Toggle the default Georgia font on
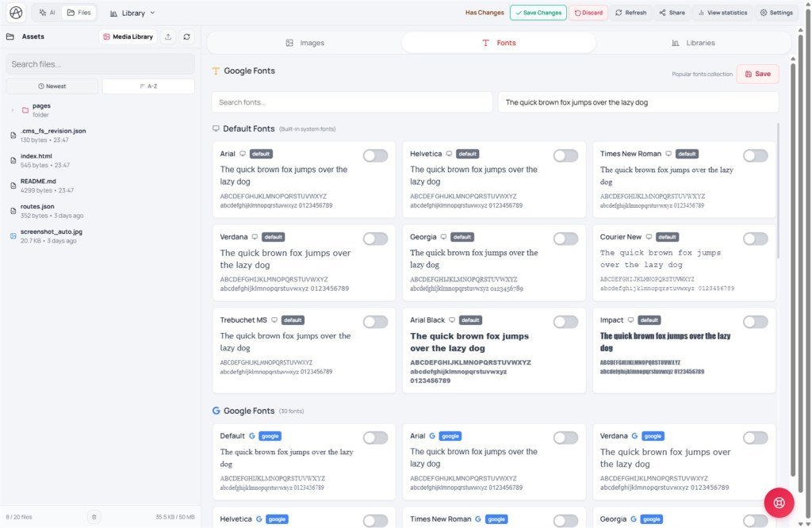 (565, 239)
